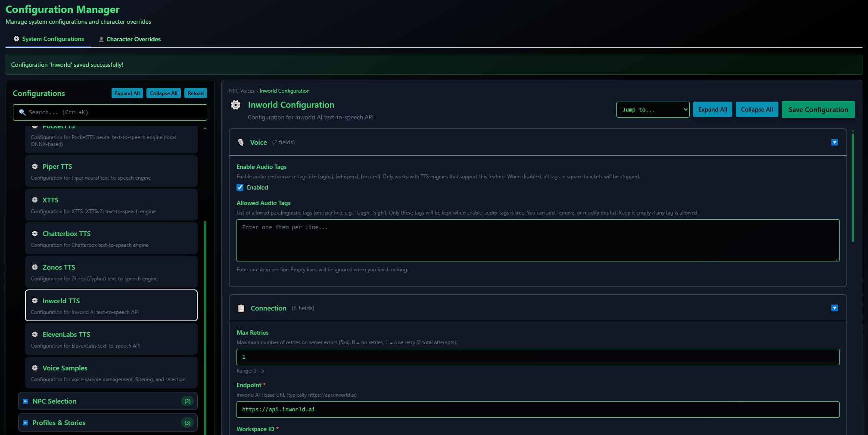Click the Connection section clipboard icon
The width and height of the screenshot is (868, 435).
(241, 308)
